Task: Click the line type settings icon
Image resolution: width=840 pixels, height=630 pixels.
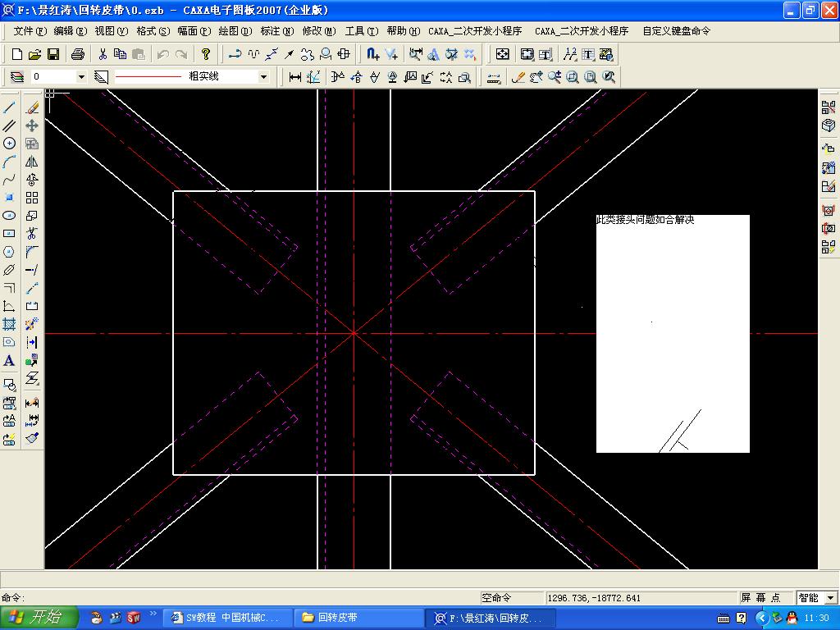Action: pyautogui.click(x=101, y=77)
